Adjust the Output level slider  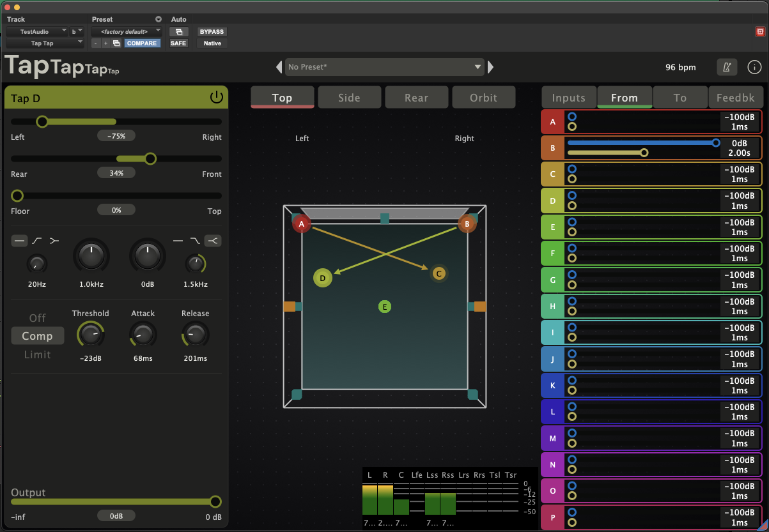point(116,502)
